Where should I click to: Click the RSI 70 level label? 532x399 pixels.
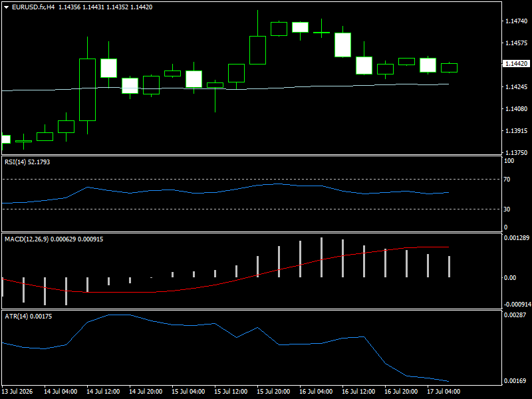[507, 180]
